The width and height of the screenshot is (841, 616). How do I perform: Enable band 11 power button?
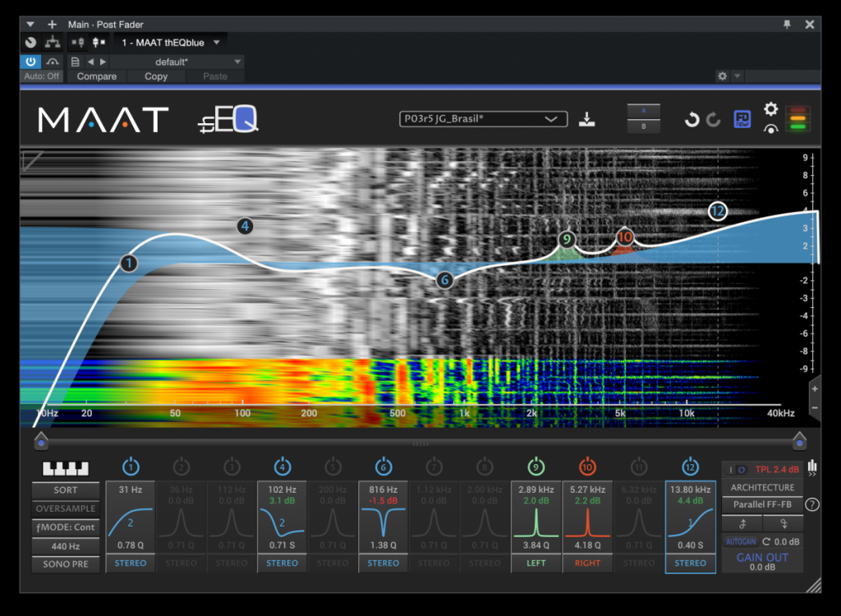[638, 467]
